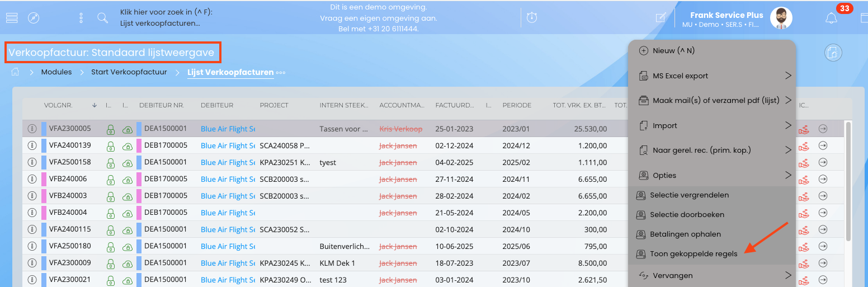This screenshot has height=287, width=868.
Task: Sort by DEBITEUR NR. column header
Action: click(162, 105)
